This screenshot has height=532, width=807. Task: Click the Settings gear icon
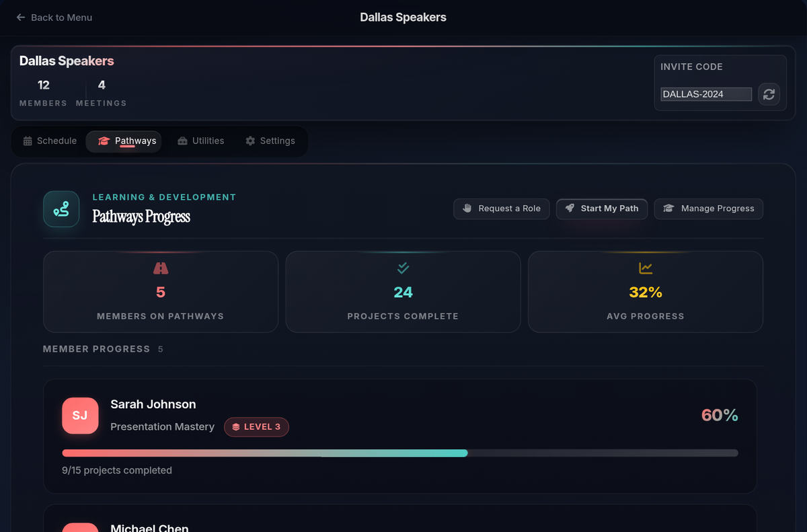pyautogui.click(x=250, y=141)
